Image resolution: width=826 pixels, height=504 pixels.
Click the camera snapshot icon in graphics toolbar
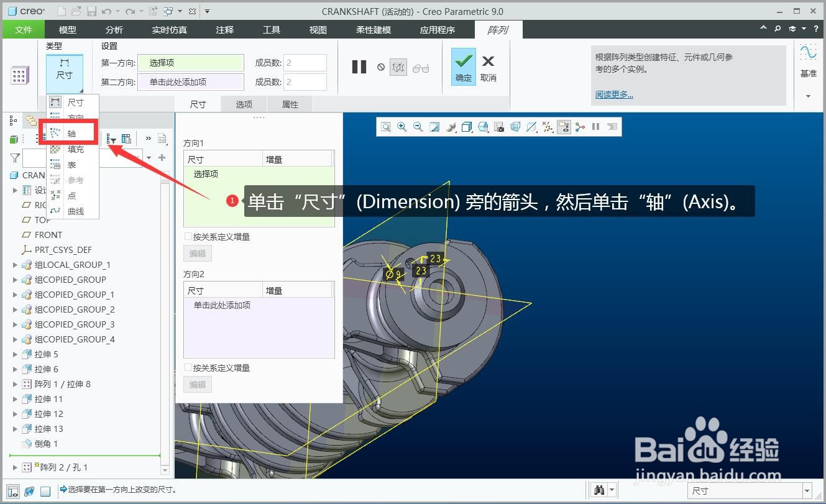pyautogui.click(x=499, y=127)
